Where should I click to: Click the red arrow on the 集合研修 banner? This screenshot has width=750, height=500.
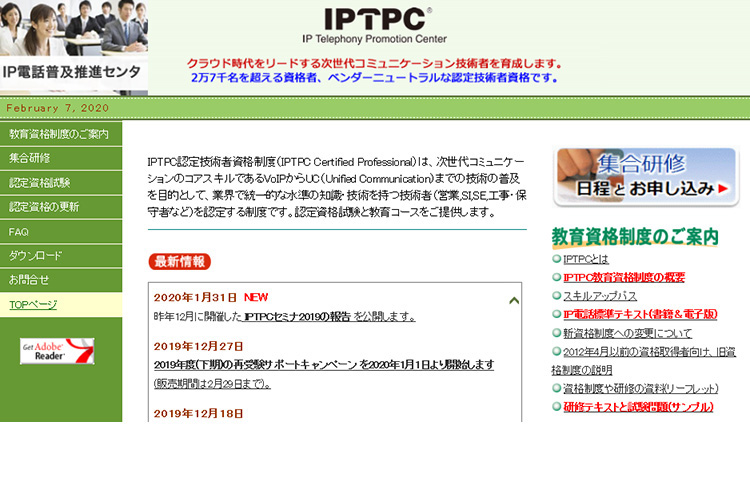click(x=723, y=189)
